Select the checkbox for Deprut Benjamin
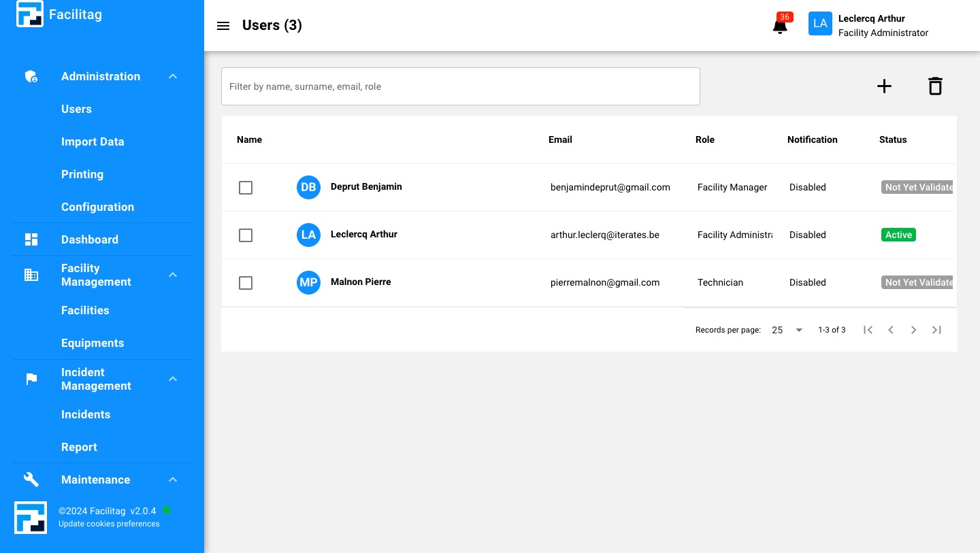The width and height of the screenshot is (980, 553). point(246,188)
